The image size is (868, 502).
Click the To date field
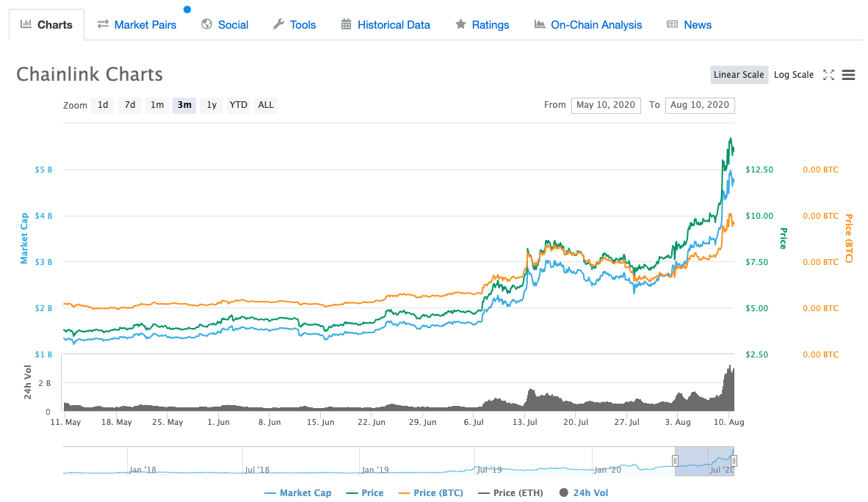tap(700, 105)
